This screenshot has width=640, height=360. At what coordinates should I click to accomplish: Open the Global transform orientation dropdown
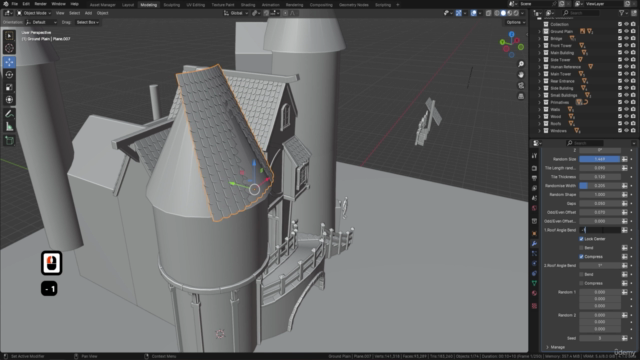point(236,13)
